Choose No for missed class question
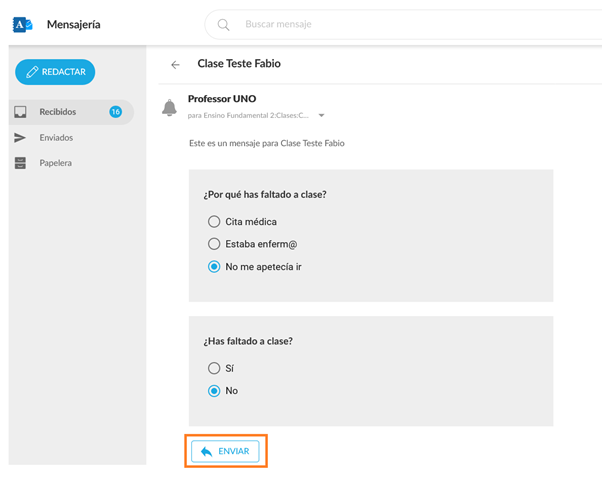Viewport: 602px width, 481px height. coord(214,391)
